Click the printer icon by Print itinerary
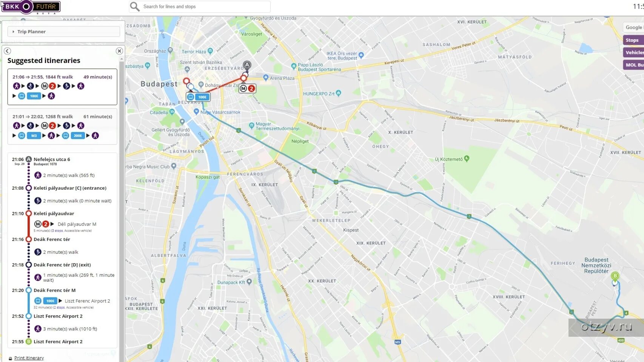This screenshot has height=362, width=644. coord(10,358)
